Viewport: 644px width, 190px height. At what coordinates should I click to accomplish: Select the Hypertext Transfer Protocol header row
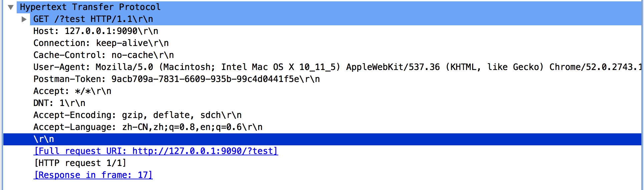coord(322,7)
